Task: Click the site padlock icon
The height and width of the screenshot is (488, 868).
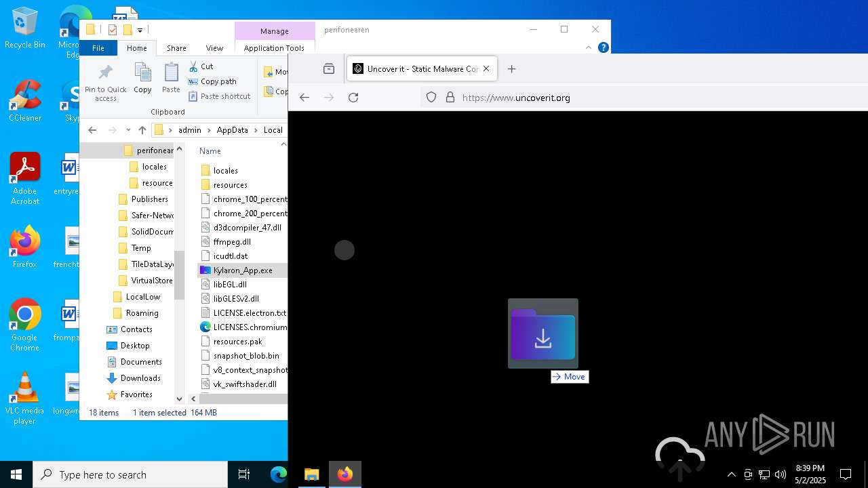Action: click(x=450, y=98)
